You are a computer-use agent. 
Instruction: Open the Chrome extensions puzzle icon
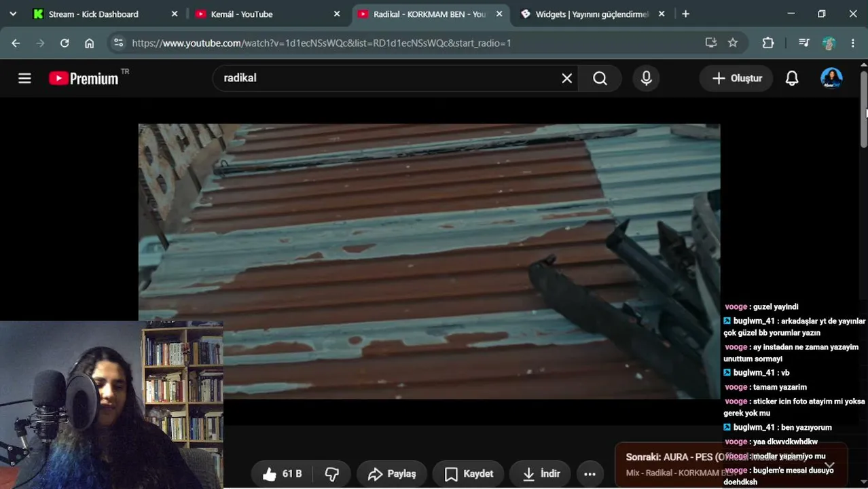point(768,43)
